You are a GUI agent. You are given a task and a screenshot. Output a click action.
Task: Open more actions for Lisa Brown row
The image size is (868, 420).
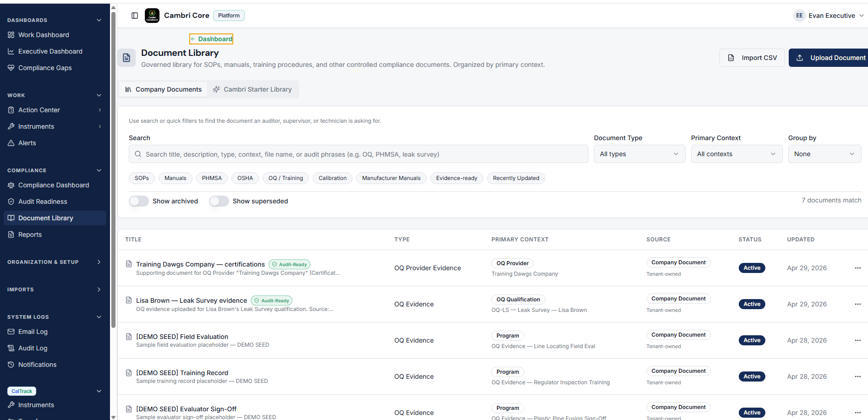(x=858, y=304)
